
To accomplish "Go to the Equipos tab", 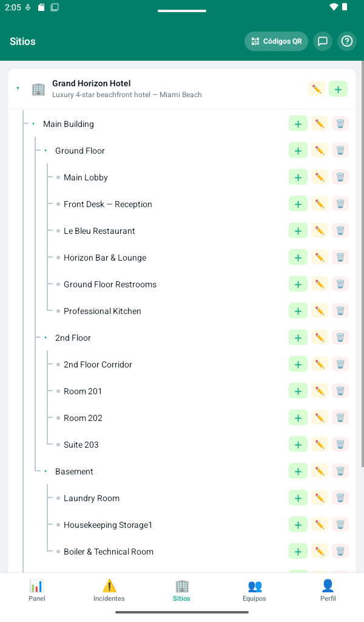I will [x=254, y=590].
